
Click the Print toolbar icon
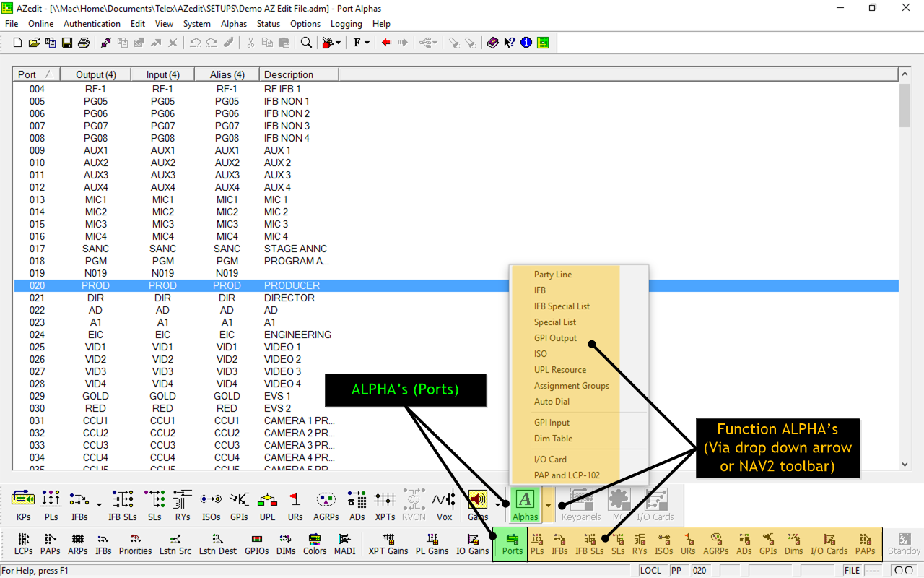83,43
